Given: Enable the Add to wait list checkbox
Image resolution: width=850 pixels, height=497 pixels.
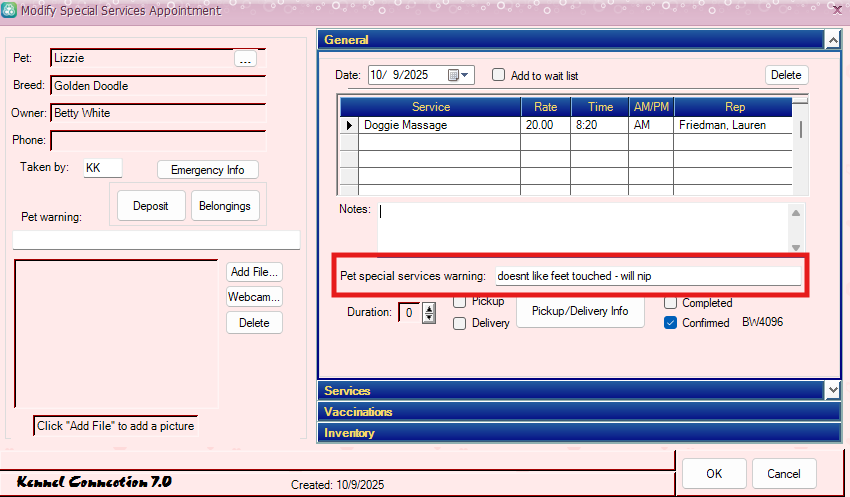Looking at the screenshot, I should pyautogui.click(x=498, y=75).
